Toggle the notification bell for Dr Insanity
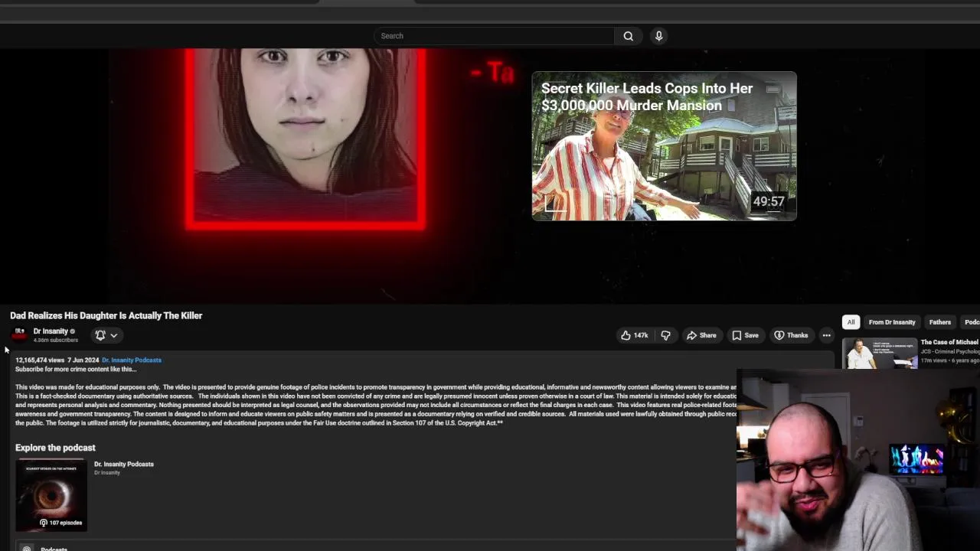980x551 pixels. tap(100, 335)
